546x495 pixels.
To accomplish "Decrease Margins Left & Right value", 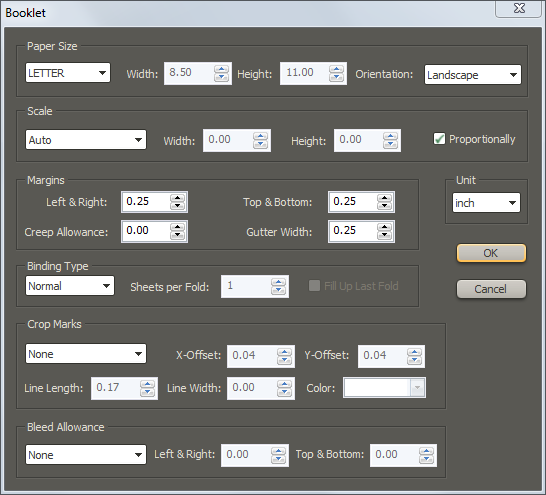I will (x=178, y=206).
